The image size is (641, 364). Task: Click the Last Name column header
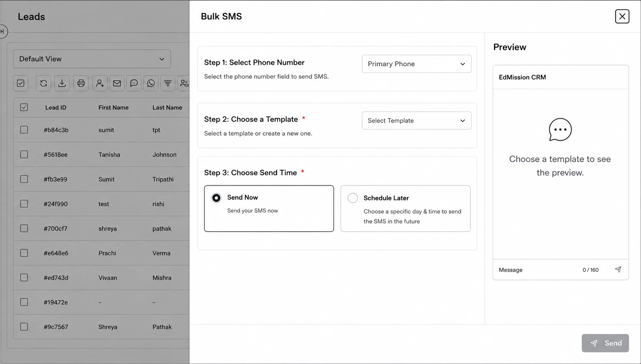coord(167,107)
